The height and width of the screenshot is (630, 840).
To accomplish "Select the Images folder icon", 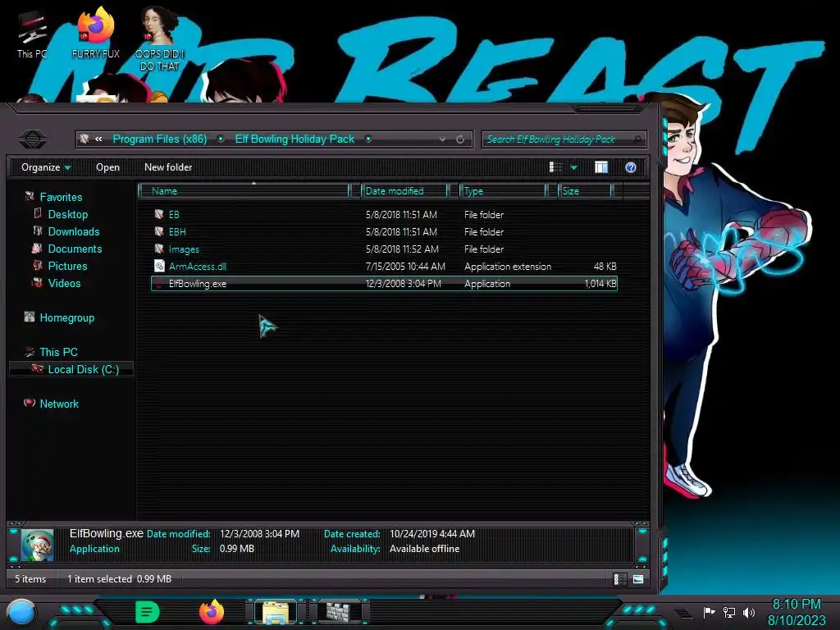I will (x=159, y=249).
